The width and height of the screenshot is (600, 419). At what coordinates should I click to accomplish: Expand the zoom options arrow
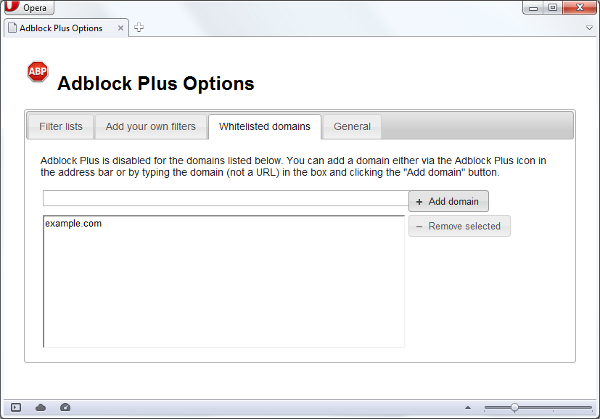click(468, 407)
